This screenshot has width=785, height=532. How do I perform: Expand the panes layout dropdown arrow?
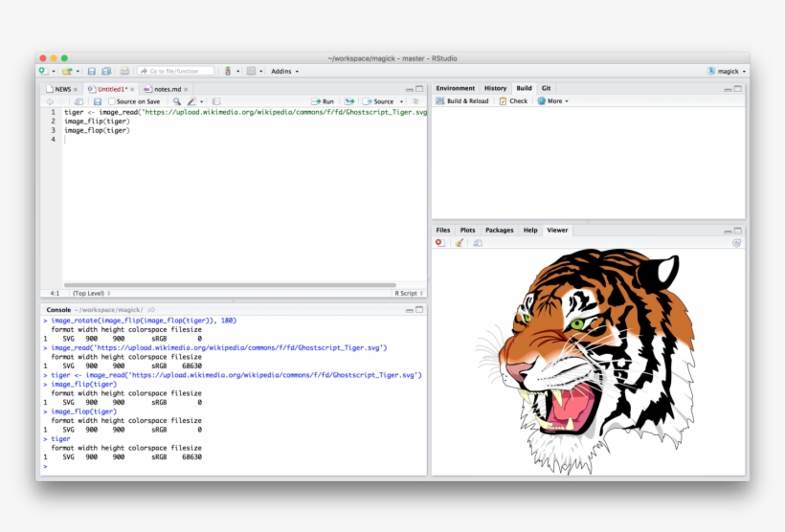(x=260, y=72)
